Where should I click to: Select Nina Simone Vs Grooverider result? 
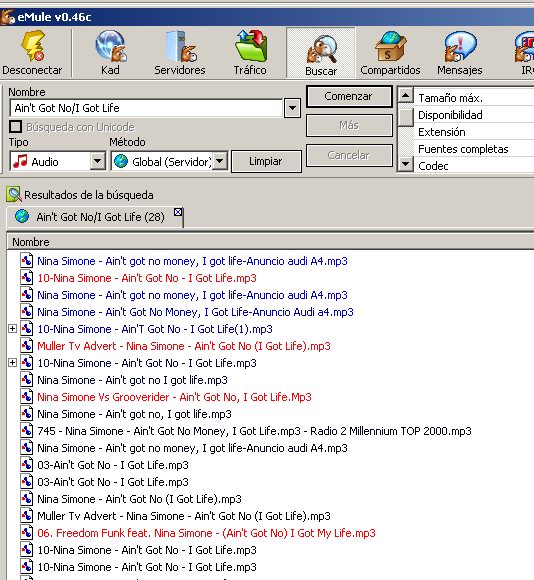pos(174,397)
